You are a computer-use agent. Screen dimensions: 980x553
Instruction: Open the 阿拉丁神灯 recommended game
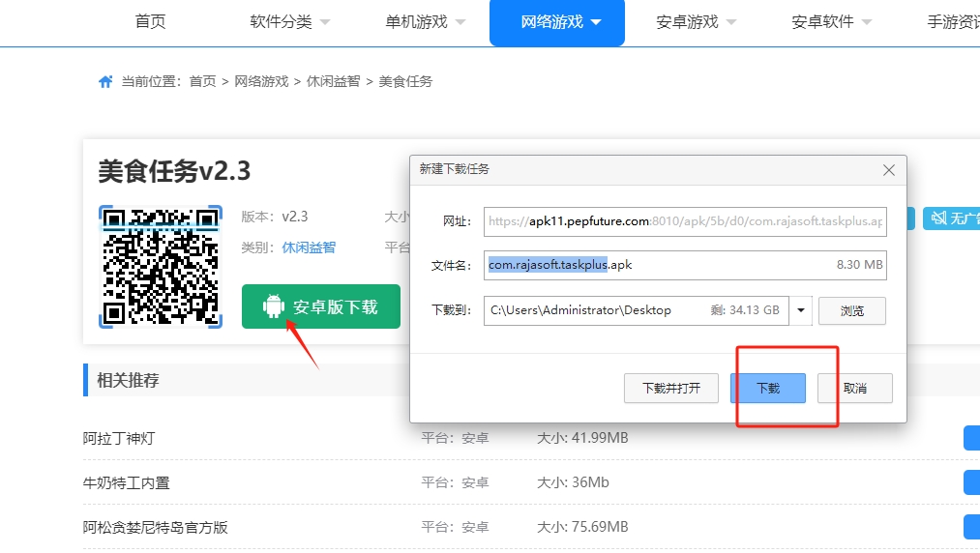click(119, 438)
